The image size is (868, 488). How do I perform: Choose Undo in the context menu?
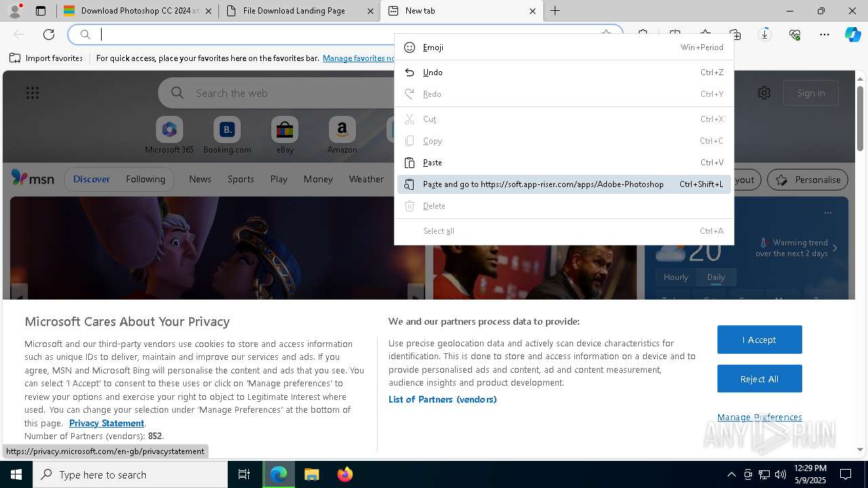point(564,73)
